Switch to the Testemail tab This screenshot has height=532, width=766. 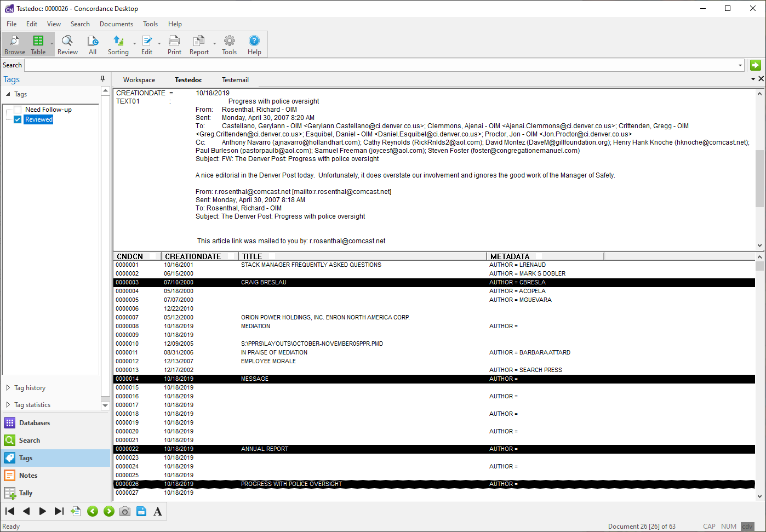pyautogui.click(x=235, y=80)
